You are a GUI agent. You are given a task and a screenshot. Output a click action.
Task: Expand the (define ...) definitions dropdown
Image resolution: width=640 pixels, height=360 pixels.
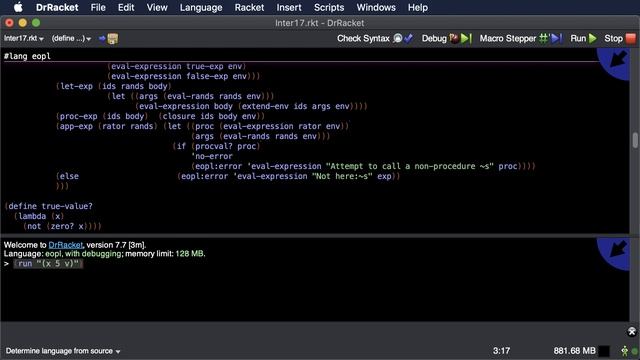pos(71,38)
